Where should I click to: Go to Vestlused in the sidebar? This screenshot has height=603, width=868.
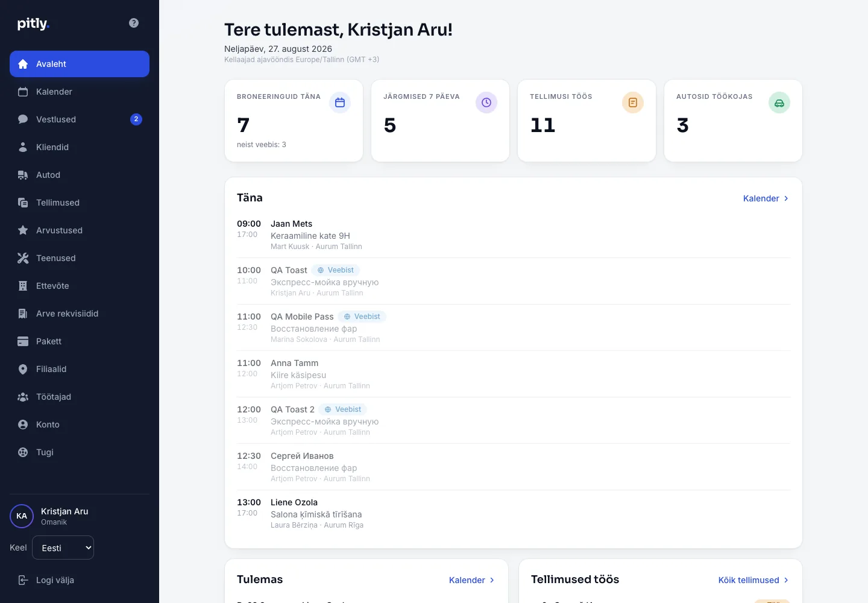(80, 119)
